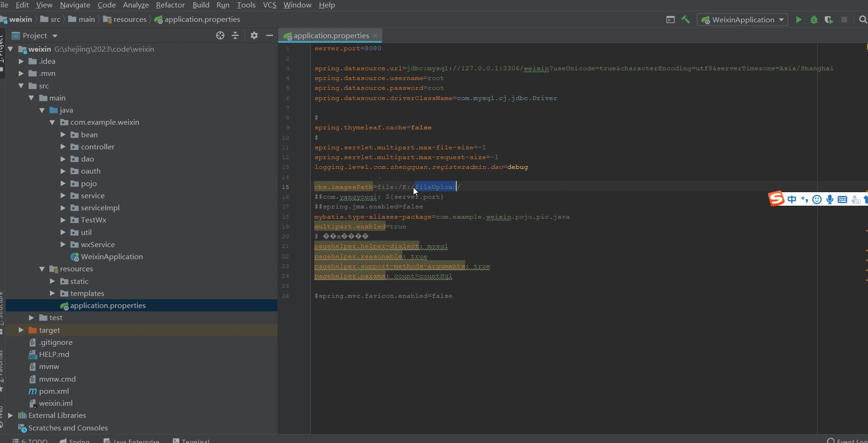
Task: Toggle Sogou voice input microphone
Action: coord(830,200)
